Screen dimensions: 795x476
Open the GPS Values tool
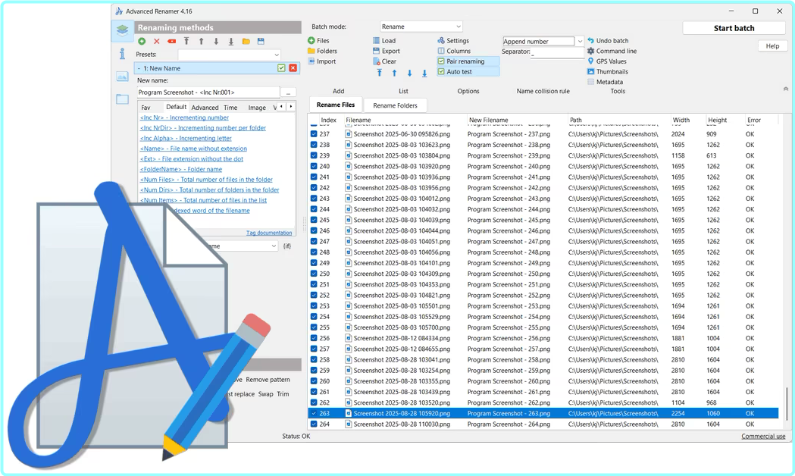tap(591, 61)
